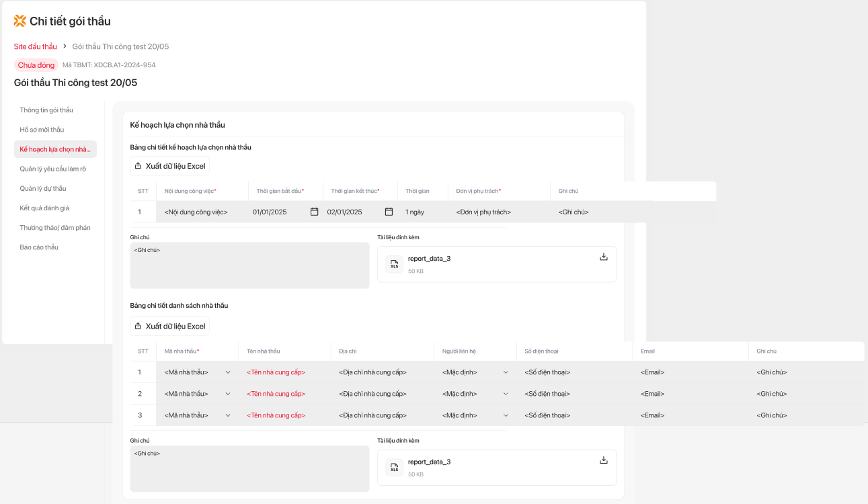This screenshot has width=868, height=504.
Task: Select Quản lý dự thầu menu item
Action: [x=43, y=189]
